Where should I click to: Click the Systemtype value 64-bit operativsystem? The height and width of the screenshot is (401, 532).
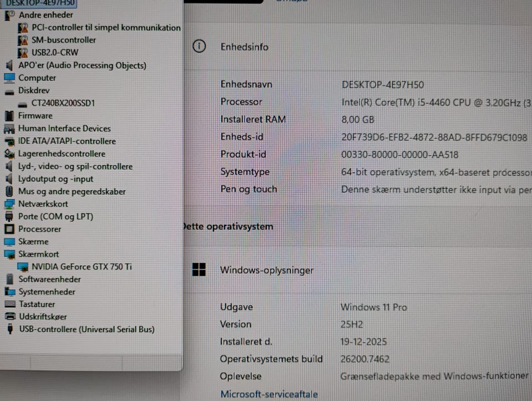436,172
